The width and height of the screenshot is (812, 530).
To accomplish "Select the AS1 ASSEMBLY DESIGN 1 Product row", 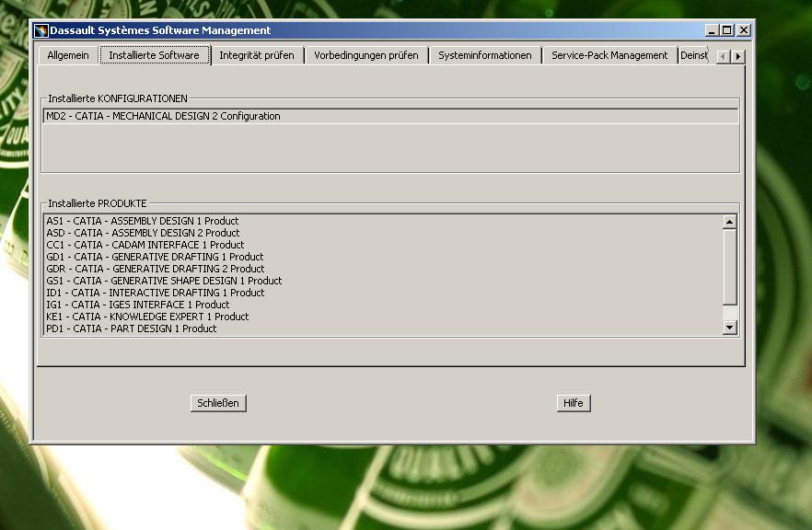I will [383, 221].
